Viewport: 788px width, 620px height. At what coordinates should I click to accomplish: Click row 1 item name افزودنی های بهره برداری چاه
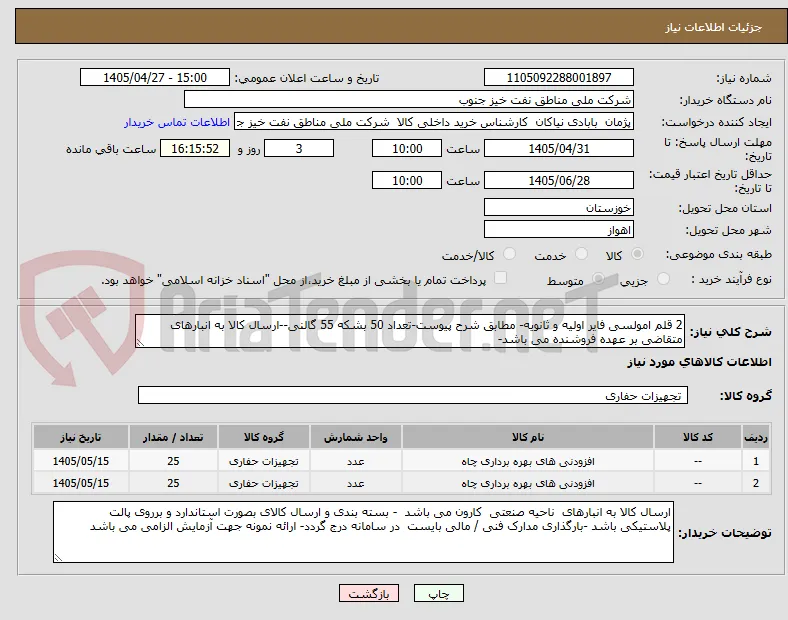click(x=528, y=461)
